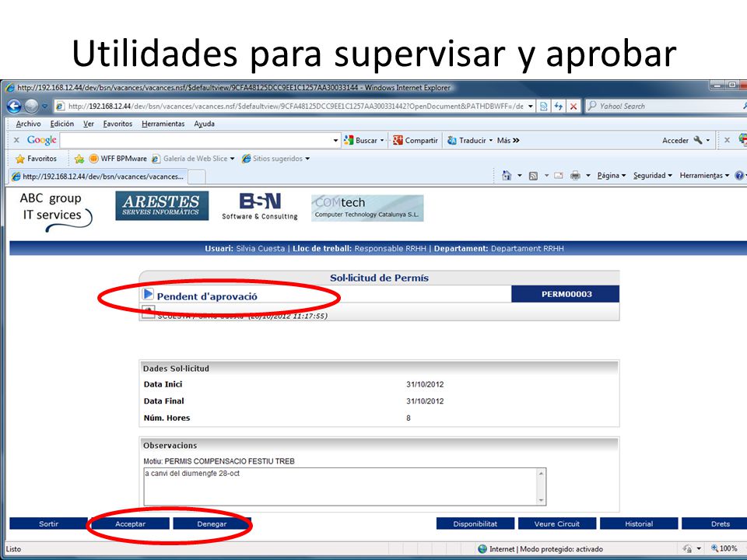This screenshot has height=560, width=747.
Task: Click the Núm. Hores value 8
Action: pos(409,418)
